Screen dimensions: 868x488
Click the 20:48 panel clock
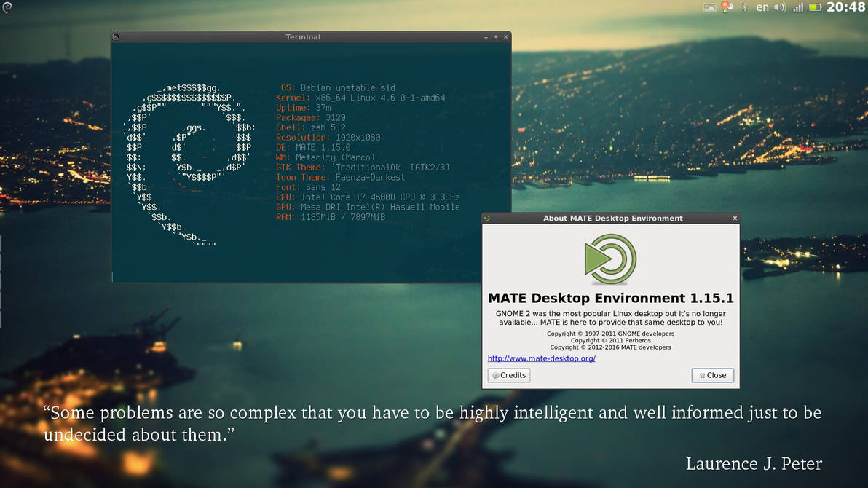pyautogui.click(x=845, y=7)
